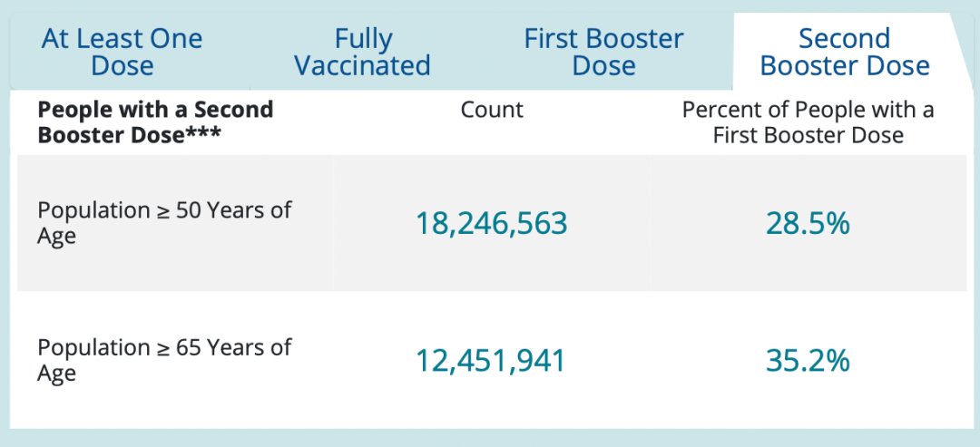The height and width of the screenshot is (447, 980).
Task: Click the word Dose in At Least One Dose tab
Action: coord(122,66)
